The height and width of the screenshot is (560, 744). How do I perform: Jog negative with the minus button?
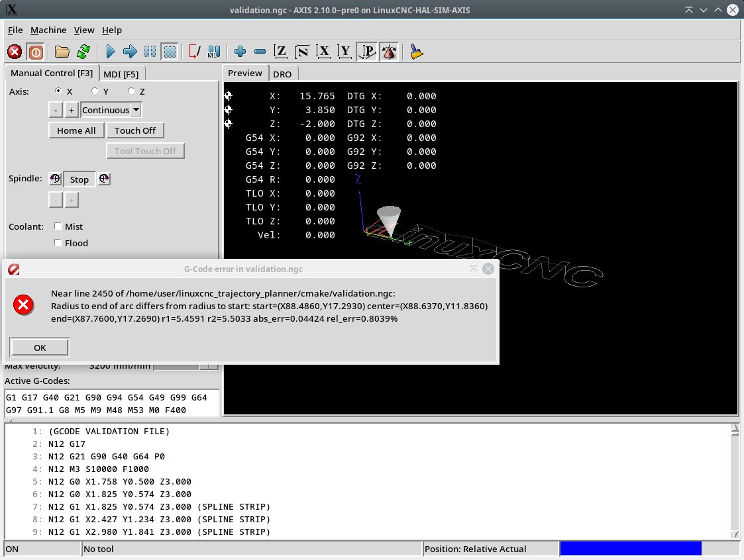click(56, 110)
